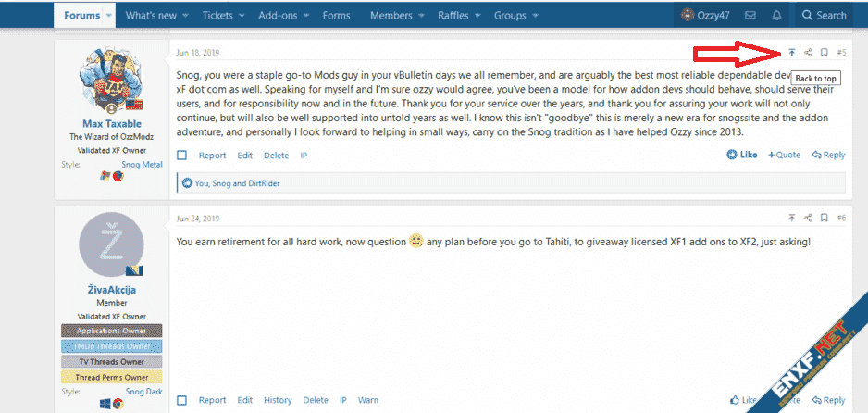Screen dimensions: 868x413
Task: Click Reply on Max Taxable's post
Action: [x=828, y=155]
